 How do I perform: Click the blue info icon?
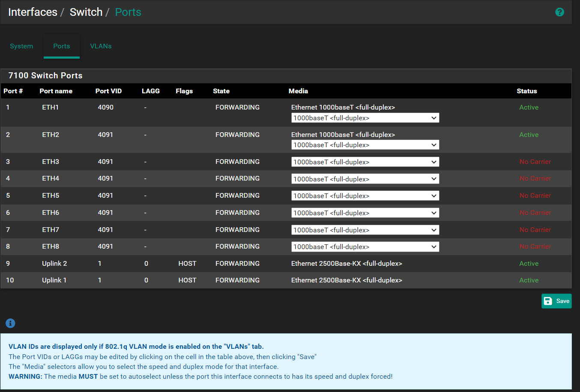coord(10,323)
